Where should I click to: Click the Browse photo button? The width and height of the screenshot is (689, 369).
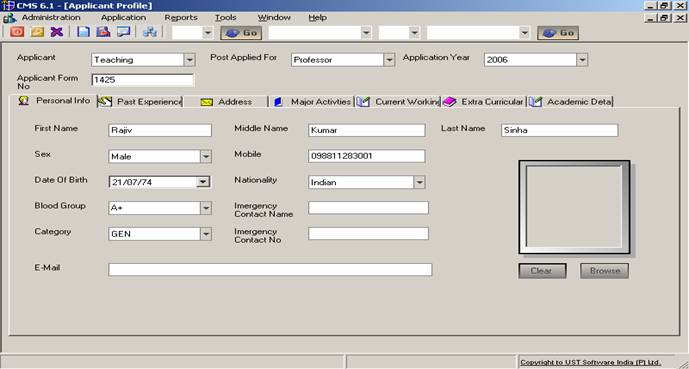coord(604,271)
